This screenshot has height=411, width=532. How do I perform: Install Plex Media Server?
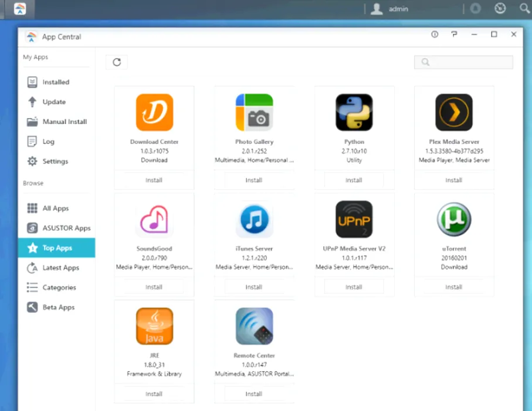454,180
